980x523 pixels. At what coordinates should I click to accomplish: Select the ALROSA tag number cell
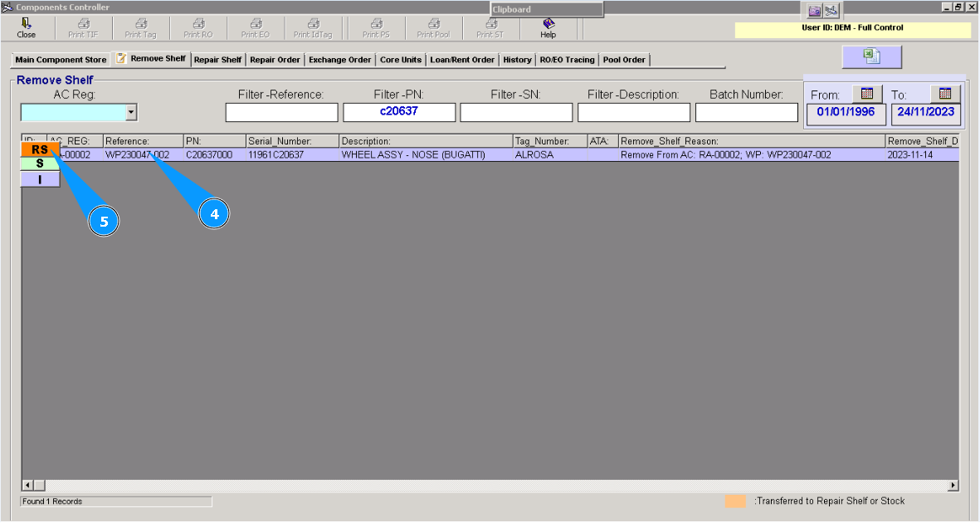pos(550,154)
